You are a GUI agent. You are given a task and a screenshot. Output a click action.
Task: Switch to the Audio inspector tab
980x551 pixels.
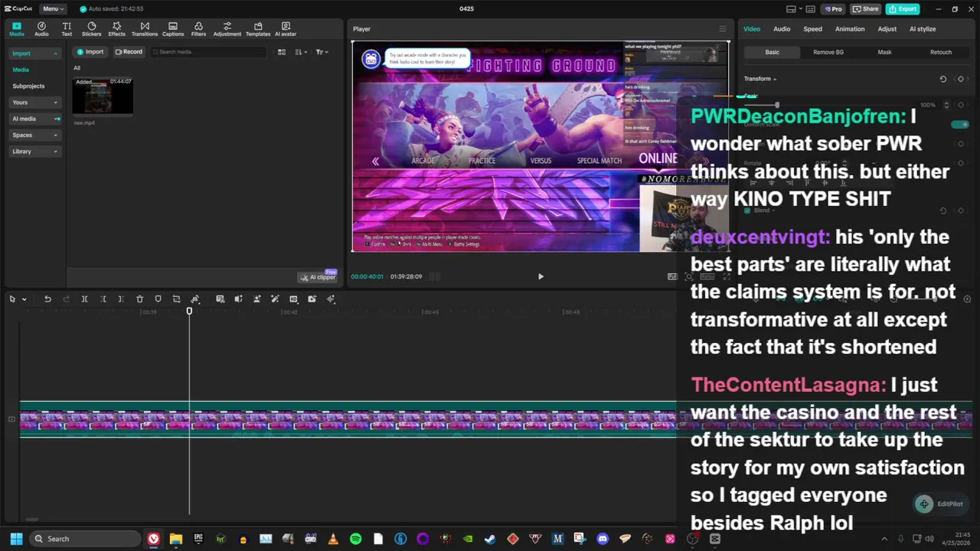click(x=782, y=29)
